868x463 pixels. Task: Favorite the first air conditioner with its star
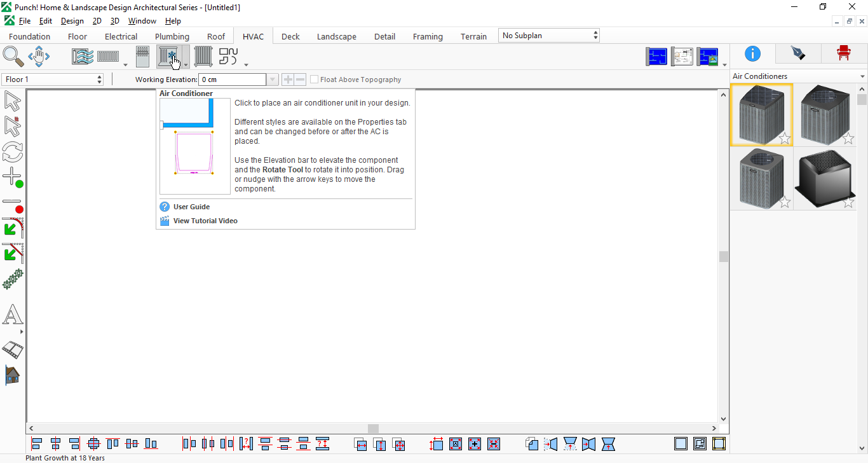(785, 139)
